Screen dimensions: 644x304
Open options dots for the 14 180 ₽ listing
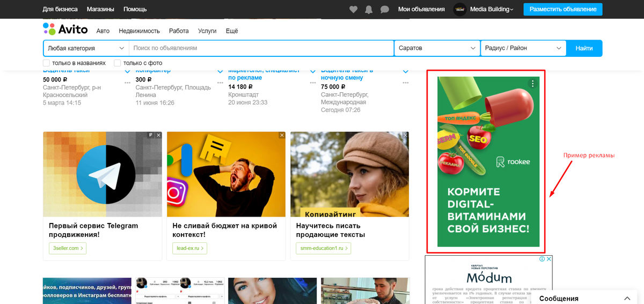313,83
